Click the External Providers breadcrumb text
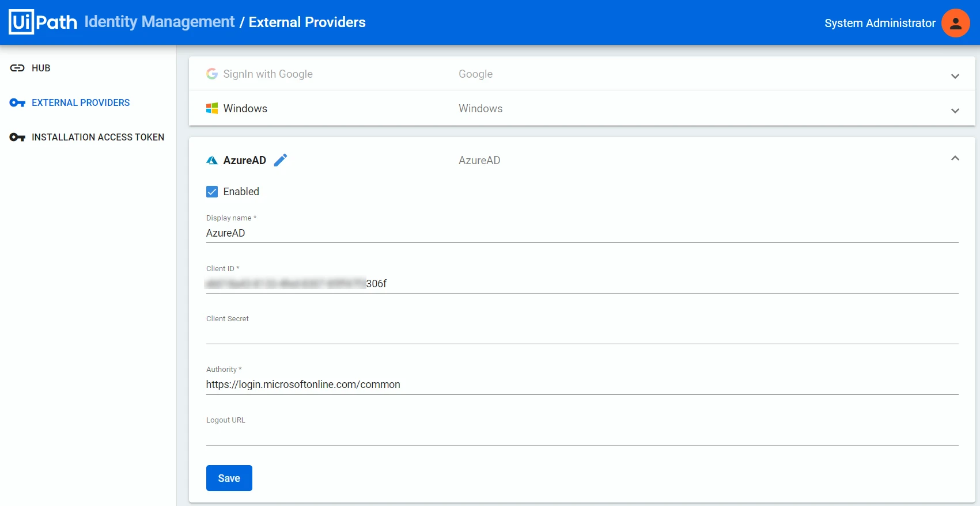 307,22
